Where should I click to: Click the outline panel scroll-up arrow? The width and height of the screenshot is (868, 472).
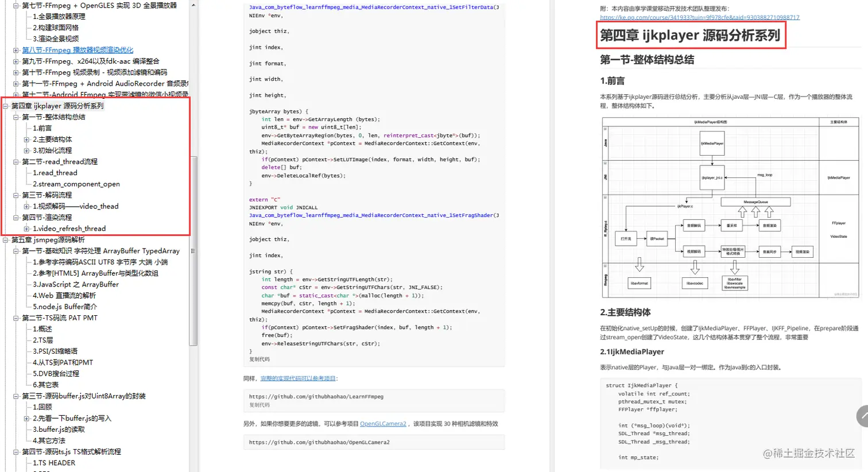coord(193,5)
